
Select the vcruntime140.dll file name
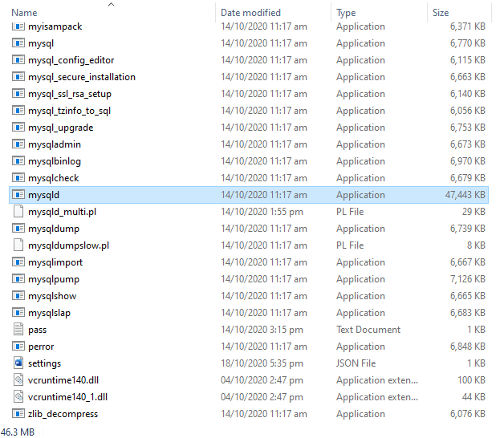tap(63, 379)
